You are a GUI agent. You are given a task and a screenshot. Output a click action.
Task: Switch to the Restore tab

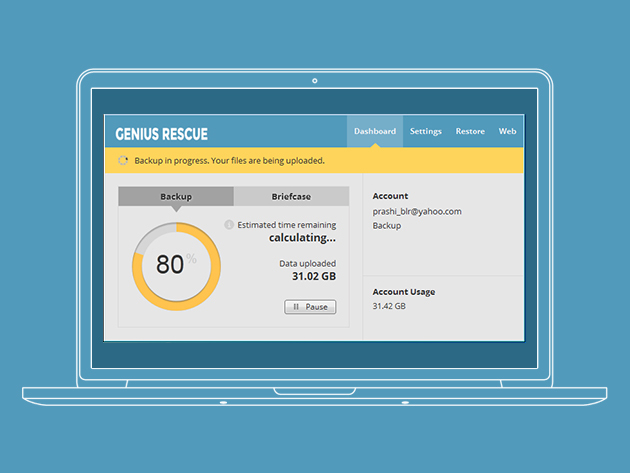470,131
